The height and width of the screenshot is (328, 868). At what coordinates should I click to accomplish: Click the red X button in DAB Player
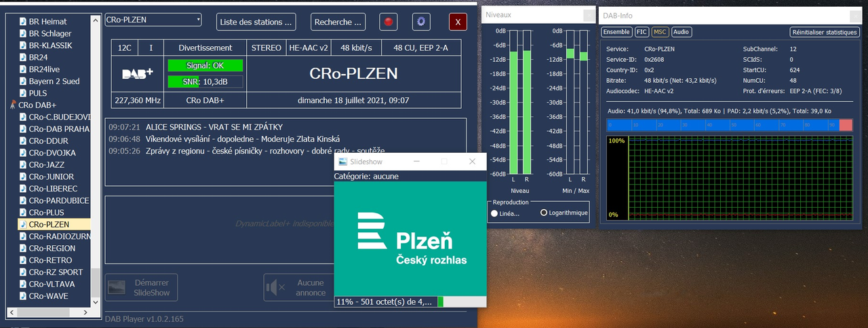click(458, 22)
